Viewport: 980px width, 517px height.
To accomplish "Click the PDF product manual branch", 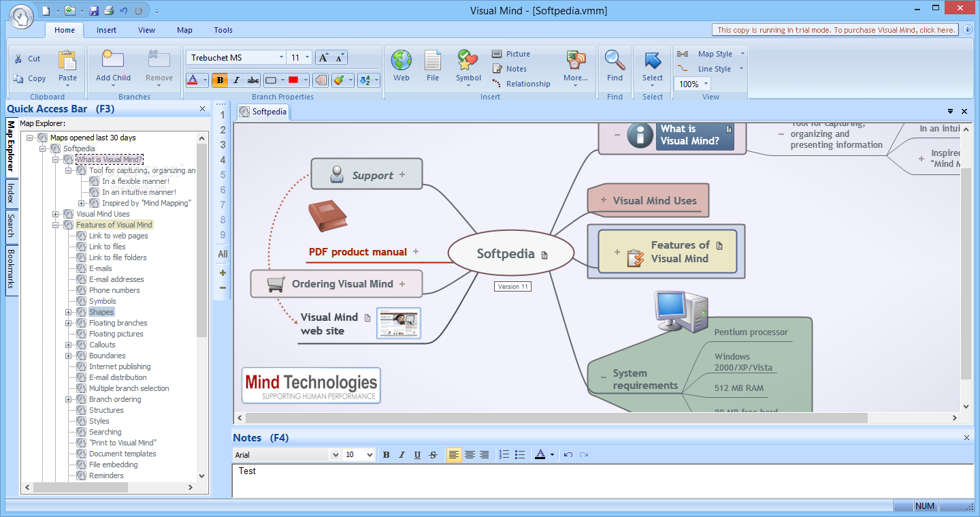I will [358, 252].
